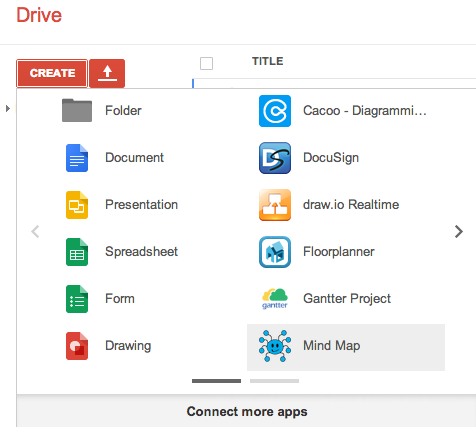Click the Floorplanner house icon
The height and width of the screenshot is (427, 476).
click(x=275, y=252)
